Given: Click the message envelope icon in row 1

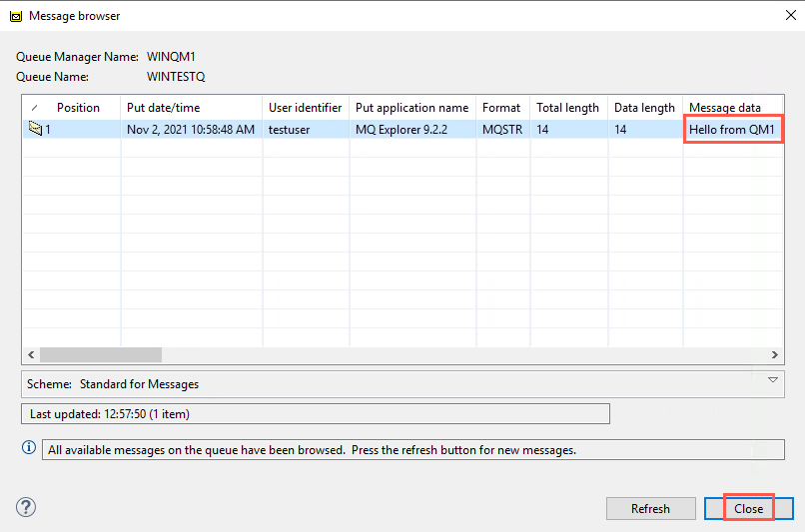Looking at the screenshot, I should (35, 128).
